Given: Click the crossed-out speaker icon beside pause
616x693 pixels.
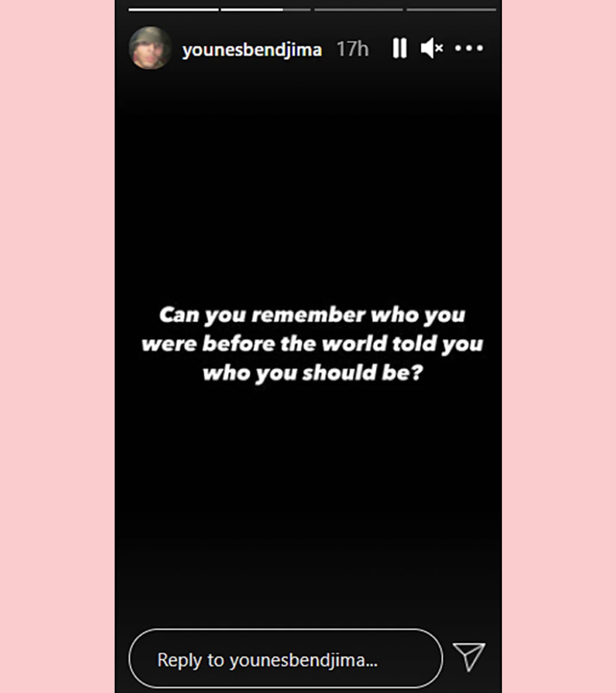Looking at the screenshot, I should (x=432, y=48).
